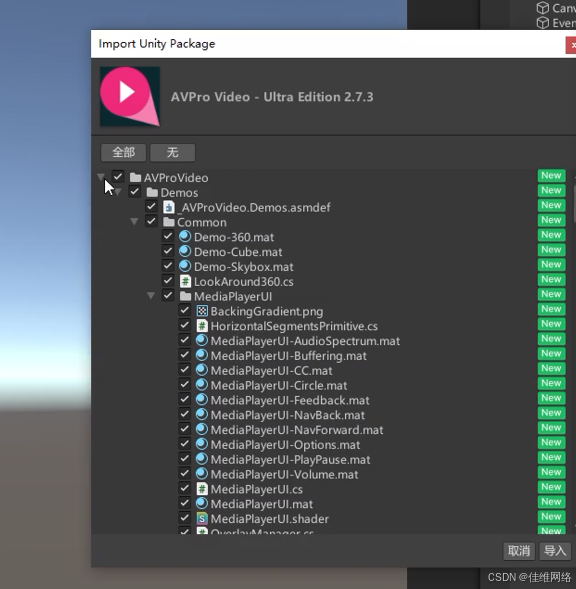Uncheck the LookAround360.cs checkbox
576x589 pixels.
pyautogui.click(x=168, y=281)
